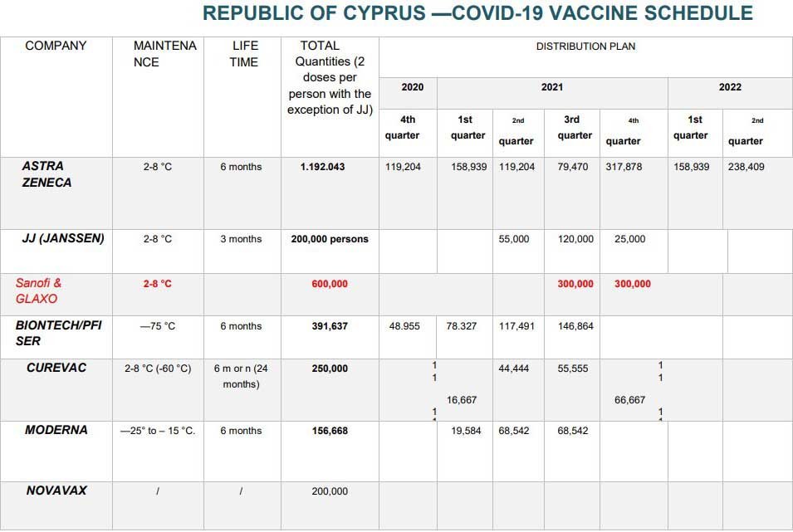Select the red Sanofi & GLAXO label

[38, 290]
